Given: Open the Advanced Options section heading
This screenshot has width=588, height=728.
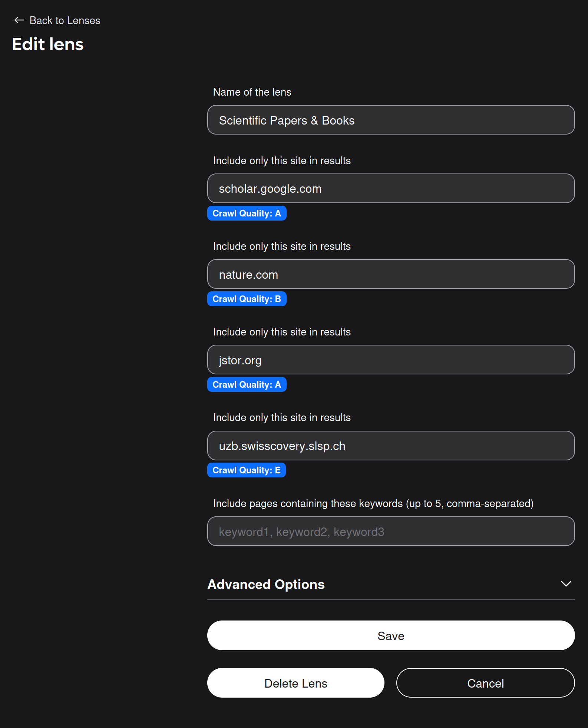Looking at the screenshot, I should click(x=266, y=584).
